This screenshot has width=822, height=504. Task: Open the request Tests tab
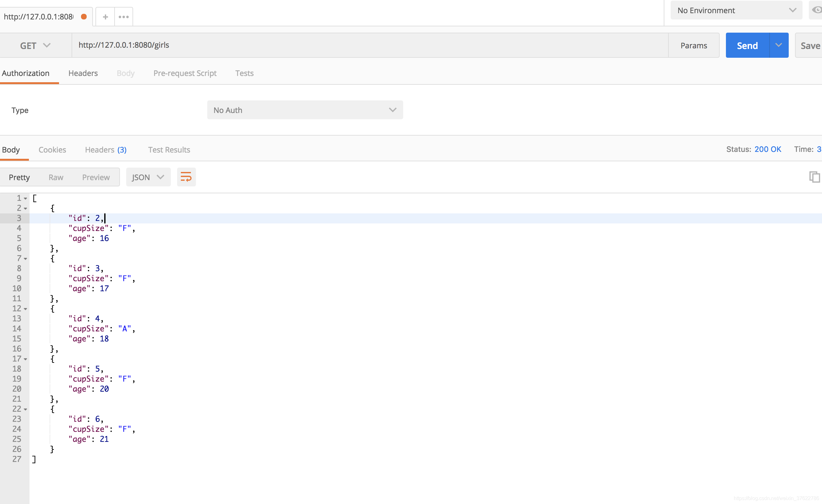click(x=244, y=73)
